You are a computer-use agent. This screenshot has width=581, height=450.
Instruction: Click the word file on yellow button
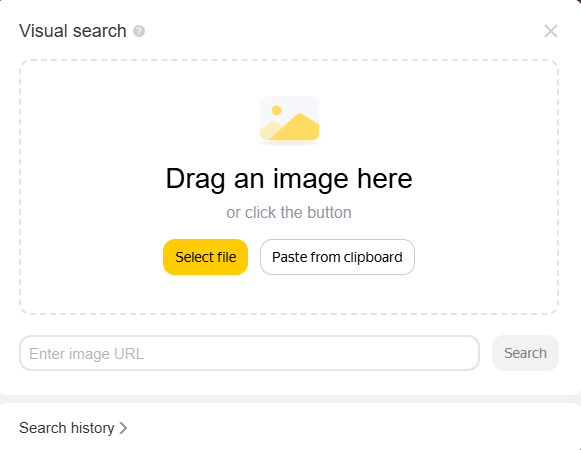pos(227,257)
